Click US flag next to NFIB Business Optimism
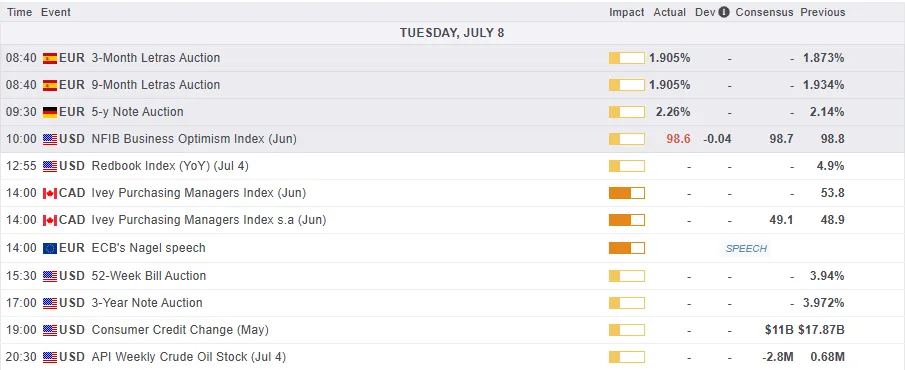The width and height of the screenshot is (905, 370). (50, 139)
